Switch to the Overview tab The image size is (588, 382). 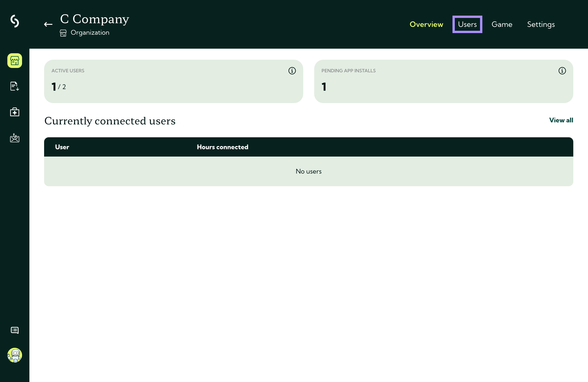click(x=426, y=24)
